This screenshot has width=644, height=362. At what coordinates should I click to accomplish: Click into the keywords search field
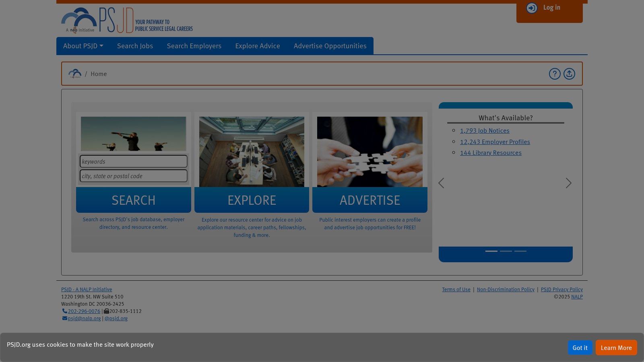tap(134, 161)
